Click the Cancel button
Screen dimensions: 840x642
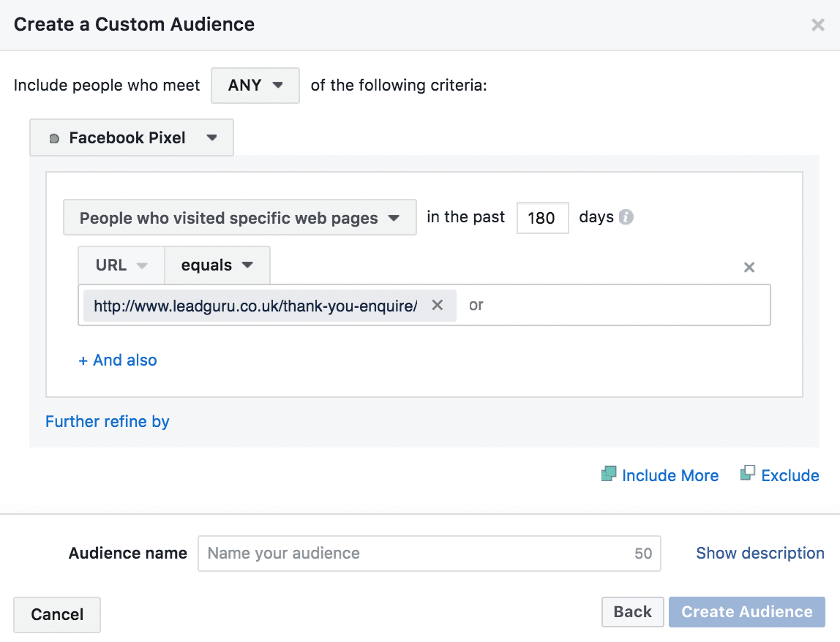(x=57, y=615)
